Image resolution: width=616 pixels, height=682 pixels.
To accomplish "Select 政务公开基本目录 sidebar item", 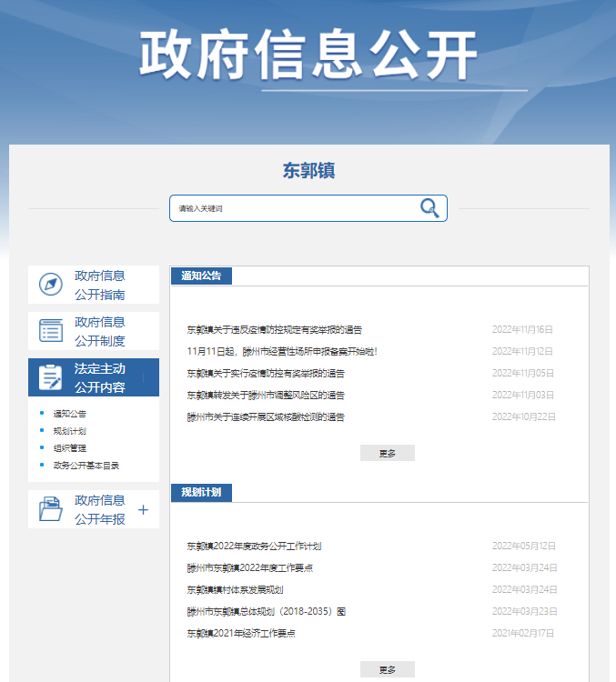I will (86, 466).
